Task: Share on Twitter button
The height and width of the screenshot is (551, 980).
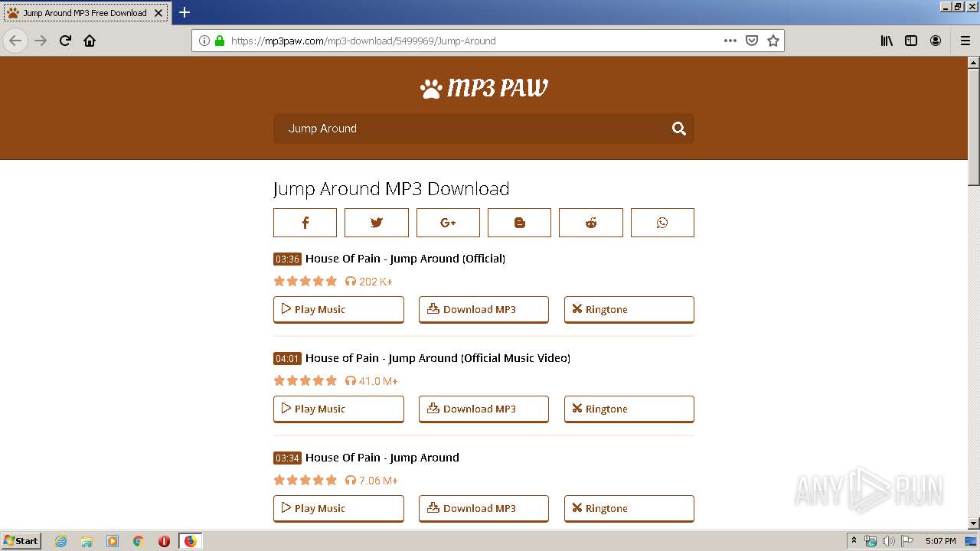Action: 376,223
